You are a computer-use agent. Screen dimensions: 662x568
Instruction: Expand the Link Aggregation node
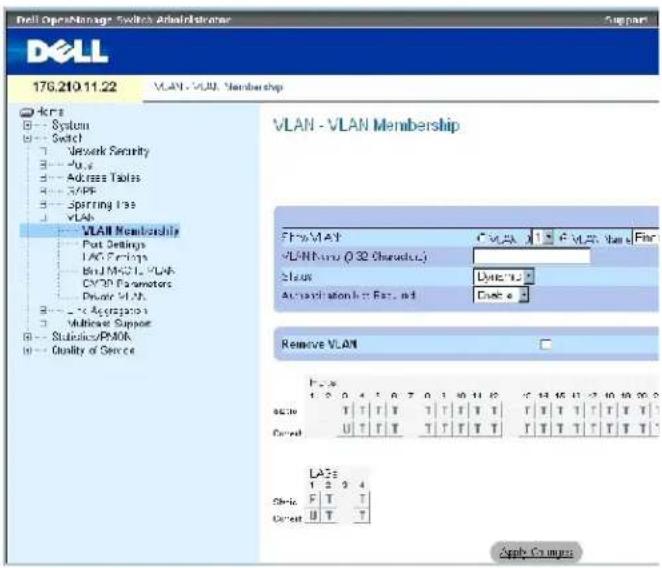43,310
